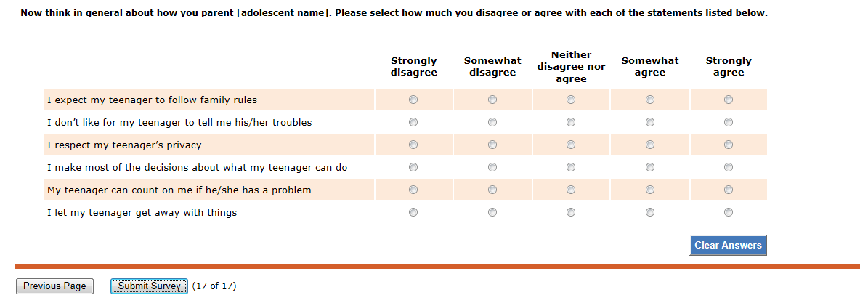This screenshot has width=868, height=303.
Task: Choose Somewhat disagree for making most decisions
Action: pos(492,167)
